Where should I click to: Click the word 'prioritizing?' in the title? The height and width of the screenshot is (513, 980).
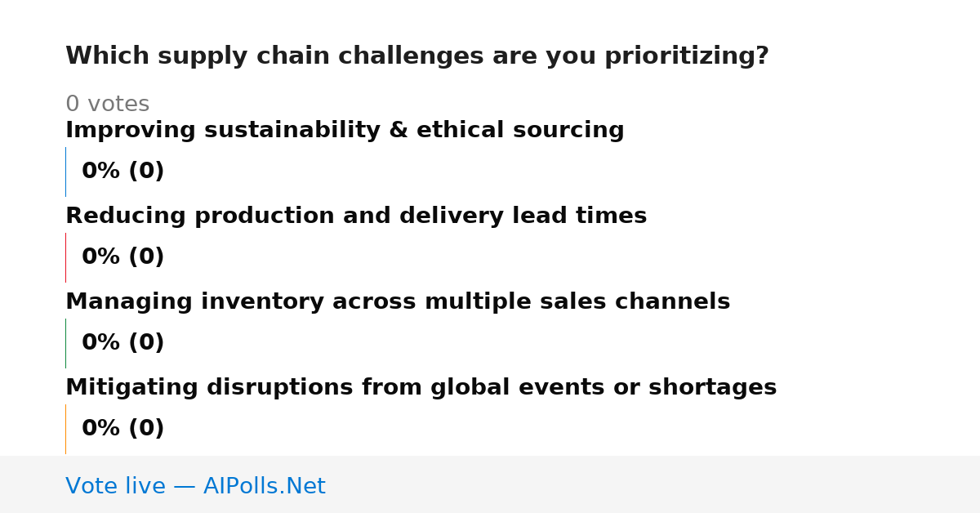[x=687, y=56]
